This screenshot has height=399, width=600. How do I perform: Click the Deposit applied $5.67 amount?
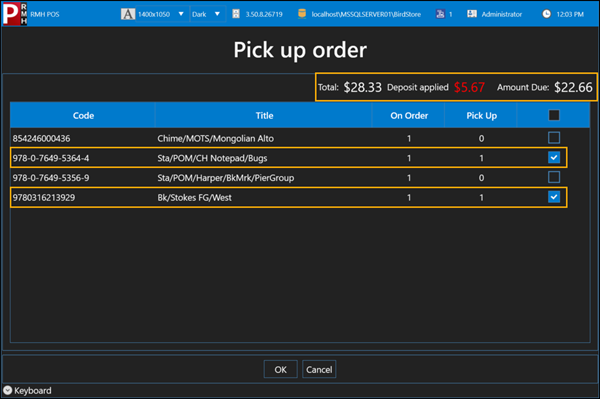click(469, 88)
